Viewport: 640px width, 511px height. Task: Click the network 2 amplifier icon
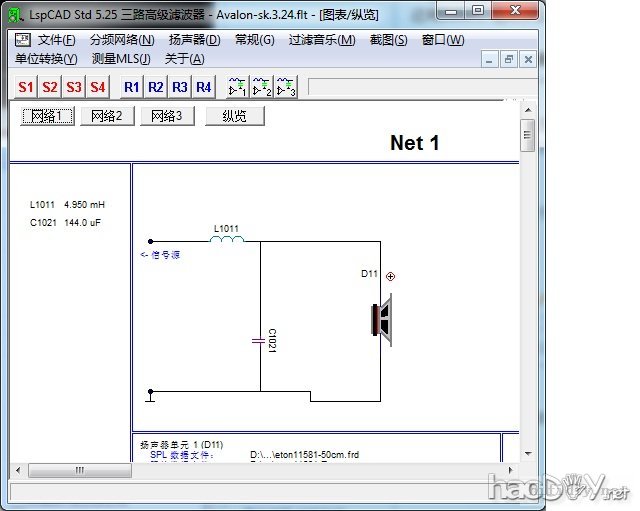point(262,87)
